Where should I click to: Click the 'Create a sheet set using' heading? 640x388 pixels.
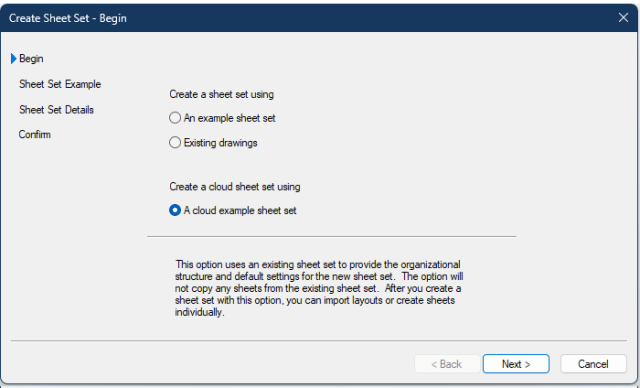pos(222,94)
